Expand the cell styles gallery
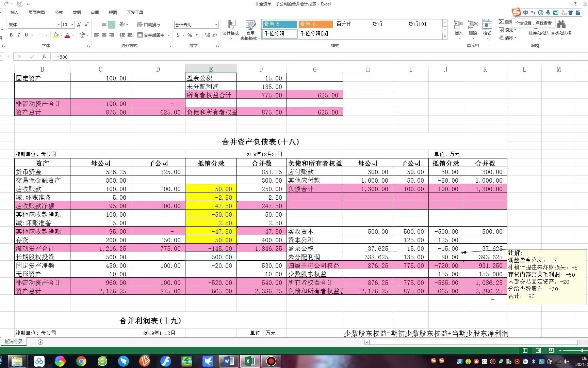This screenshot has height=368, width=588. tap(445, 36)
